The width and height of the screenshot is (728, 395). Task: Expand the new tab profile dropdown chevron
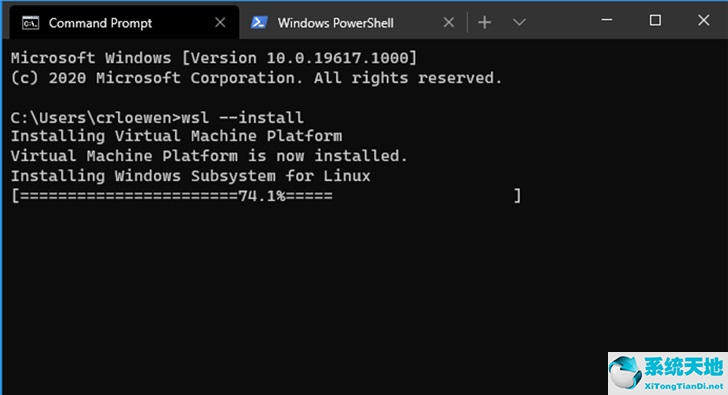coord(519,22)
